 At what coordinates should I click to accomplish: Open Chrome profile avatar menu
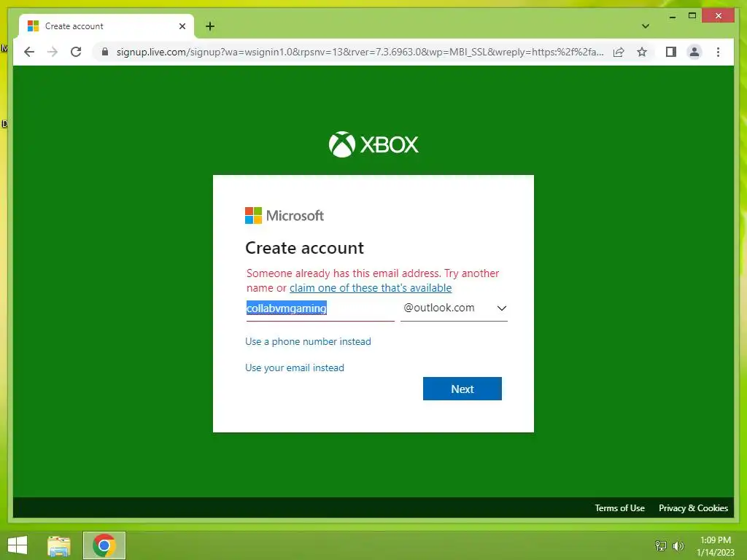click(694, 52)
